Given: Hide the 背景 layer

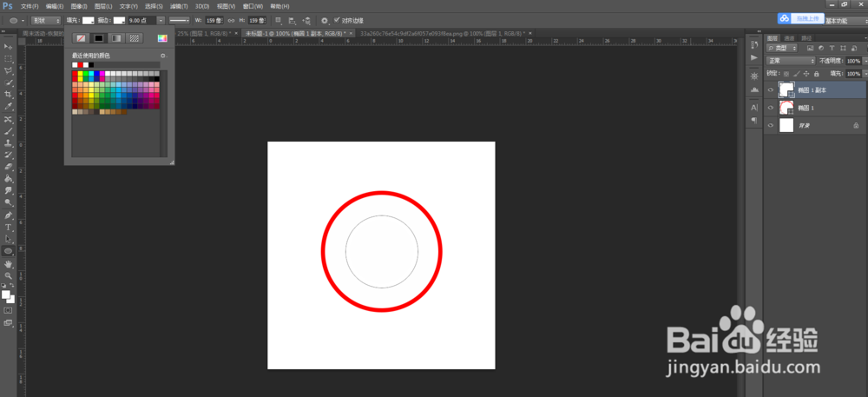Looking at the screenshot, I should point(770,126).
